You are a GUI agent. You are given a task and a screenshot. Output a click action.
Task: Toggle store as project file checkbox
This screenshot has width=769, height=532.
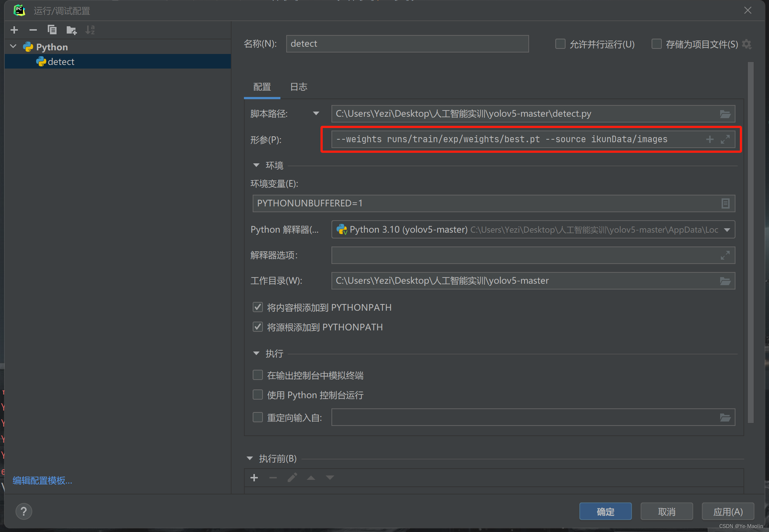(656, 44)
